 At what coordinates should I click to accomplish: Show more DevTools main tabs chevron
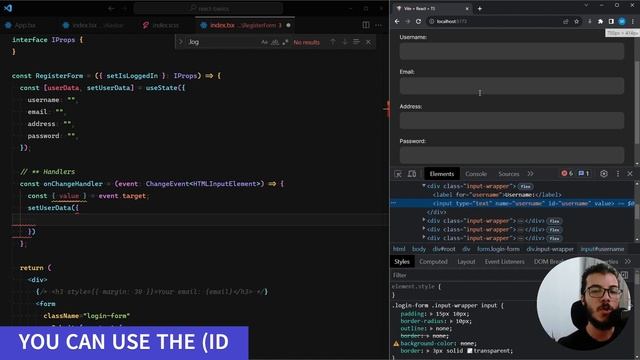click(x=530, y=174)
